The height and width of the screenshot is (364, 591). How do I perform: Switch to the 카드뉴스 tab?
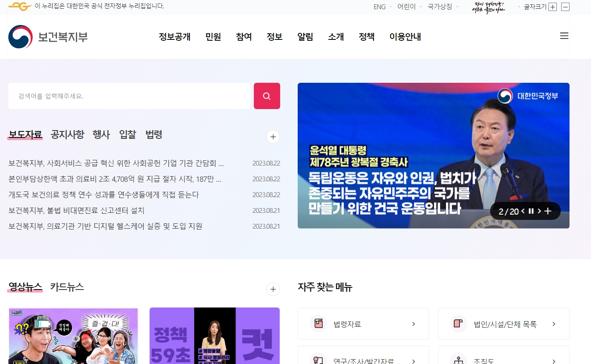tap(67, 287)
